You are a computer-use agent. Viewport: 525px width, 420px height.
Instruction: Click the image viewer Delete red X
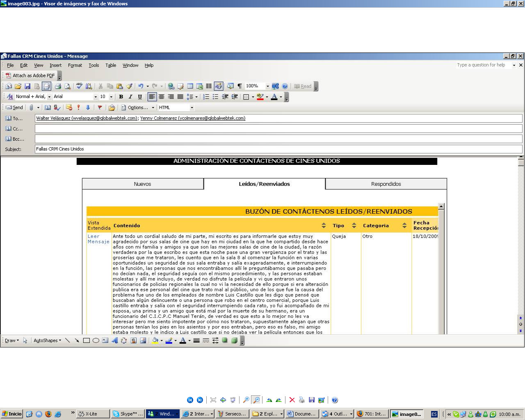click(292, 400)
